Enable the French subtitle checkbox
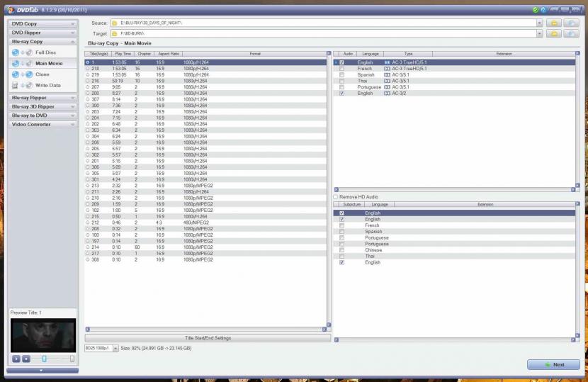This screenshot has height=382, width=588. [341, 225]
